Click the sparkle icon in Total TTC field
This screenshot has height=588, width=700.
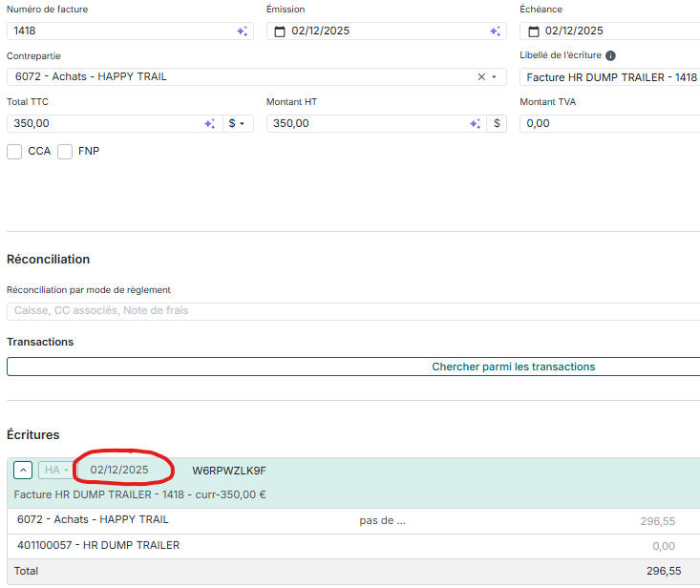pos(209,124)
